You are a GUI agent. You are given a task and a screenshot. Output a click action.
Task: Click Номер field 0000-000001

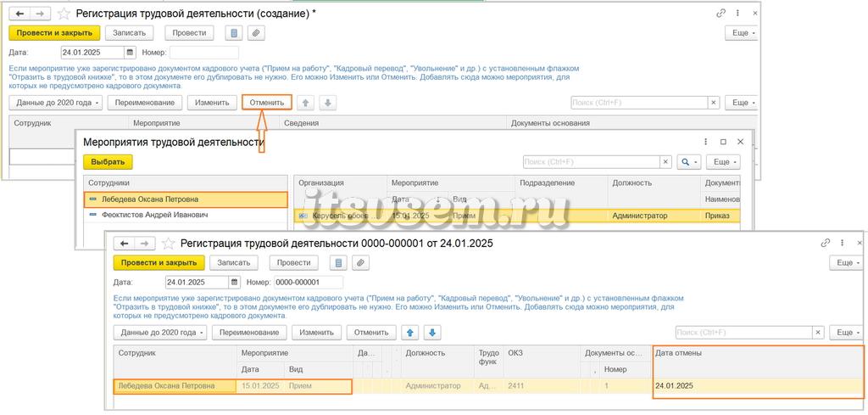click(x=309, y=282)
